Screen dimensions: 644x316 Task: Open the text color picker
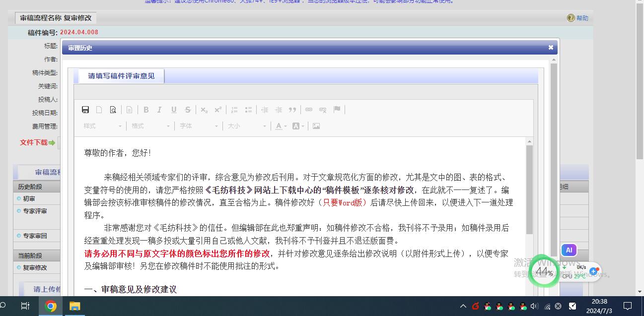click(281, 126)
